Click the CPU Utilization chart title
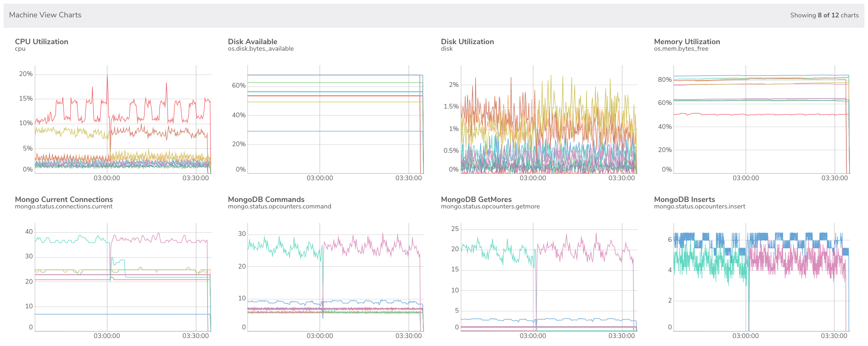868x346 pixels. (x=42, y=42)
